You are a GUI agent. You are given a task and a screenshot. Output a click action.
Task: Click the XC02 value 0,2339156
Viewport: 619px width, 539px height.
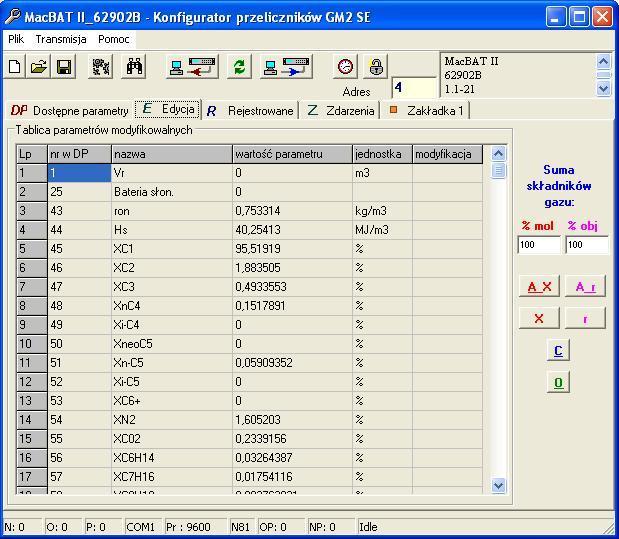tap(293, 439)
